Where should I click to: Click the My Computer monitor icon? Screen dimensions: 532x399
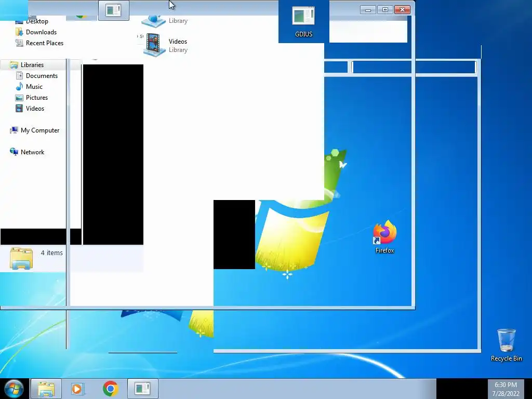[x=14, y=130]
